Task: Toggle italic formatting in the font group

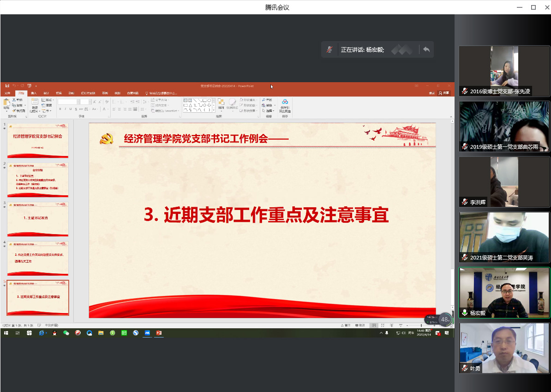Action: [66, 109]
